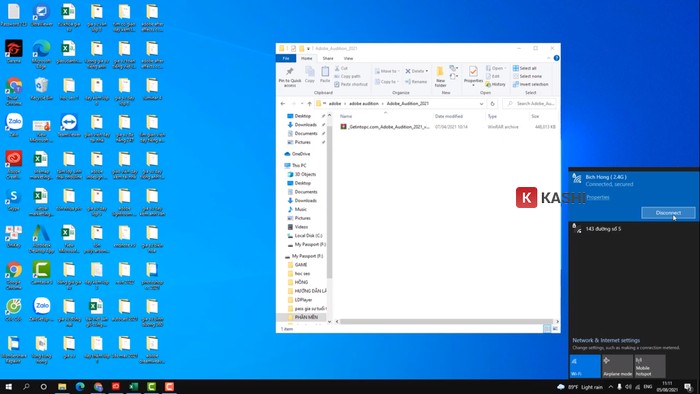Click Rename in the Organize group

[416, 82]
